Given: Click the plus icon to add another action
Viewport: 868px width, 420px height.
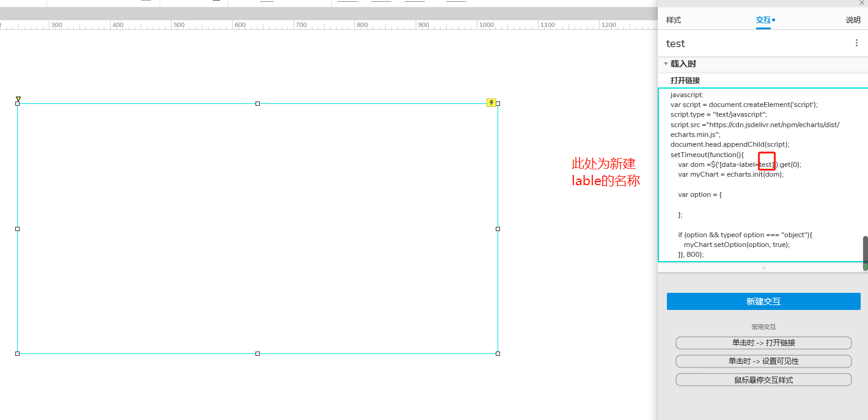Looking at the screenshot, I should coord(763,267).
